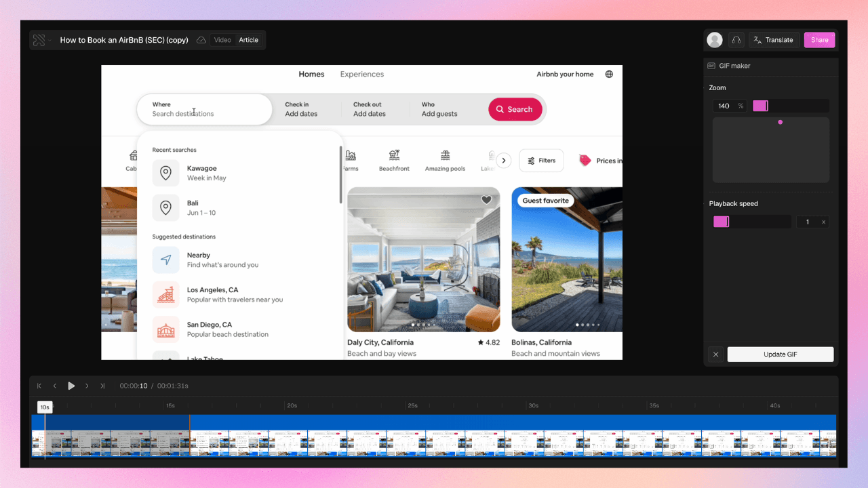This screenshot has height=488, width=868.
Task: Favorite the Daly City listing heart
Action: [x=486, y=200]
